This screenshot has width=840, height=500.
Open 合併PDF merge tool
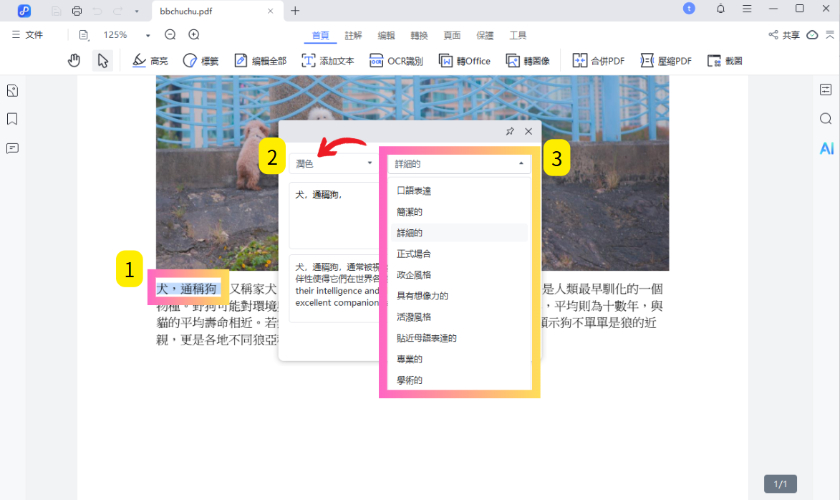point(598,61)
